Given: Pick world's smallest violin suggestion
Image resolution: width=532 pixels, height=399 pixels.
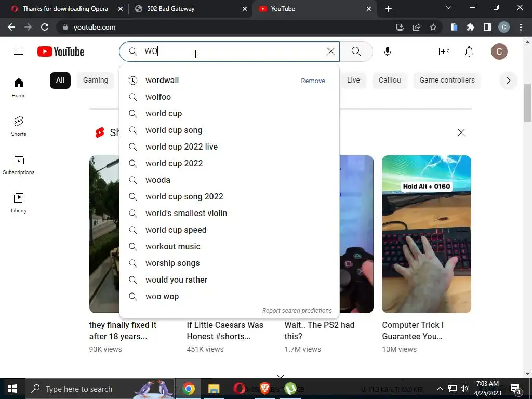Looking at the screenshot, I should (x=229, y=214).
